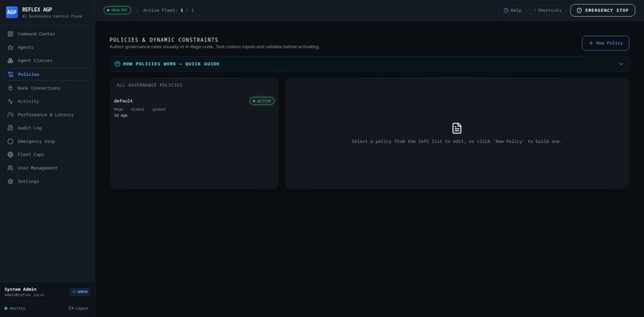Viewport: 644px width, 317px height.
Task: Click the "1d ago" timestamp
Action: (x=121, y=116)
